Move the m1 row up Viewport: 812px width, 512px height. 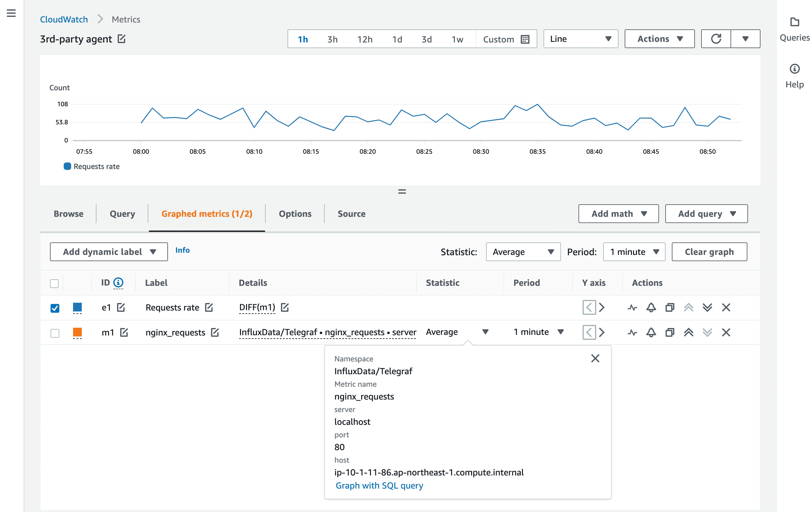pyautogui.click(x=689, y=332)
